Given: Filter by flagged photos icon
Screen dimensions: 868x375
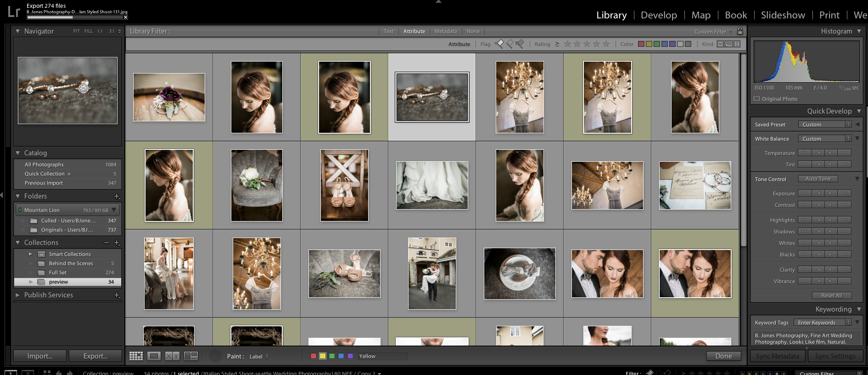Looking at the screenshot, I should coord(499,44).
